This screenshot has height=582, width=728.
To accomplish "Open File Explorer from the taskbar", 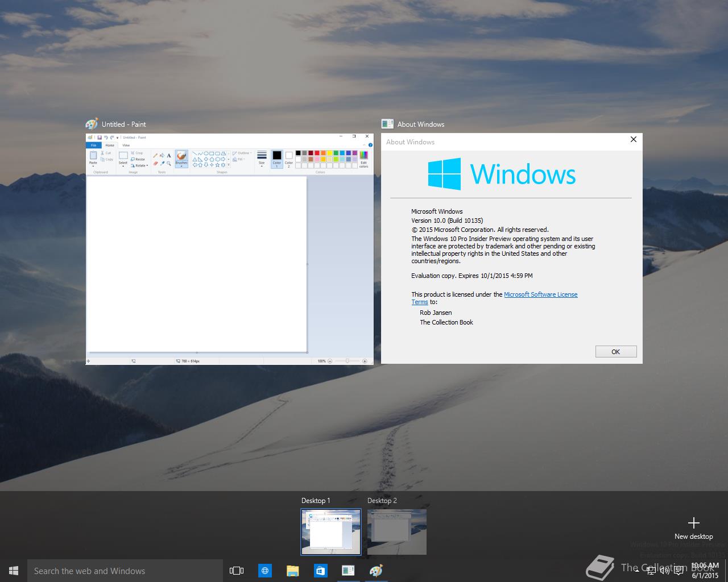I will 292,571.
